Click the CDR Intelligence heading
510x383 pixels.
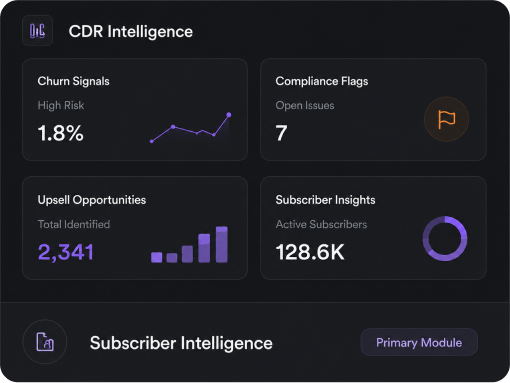pos(131,32)
